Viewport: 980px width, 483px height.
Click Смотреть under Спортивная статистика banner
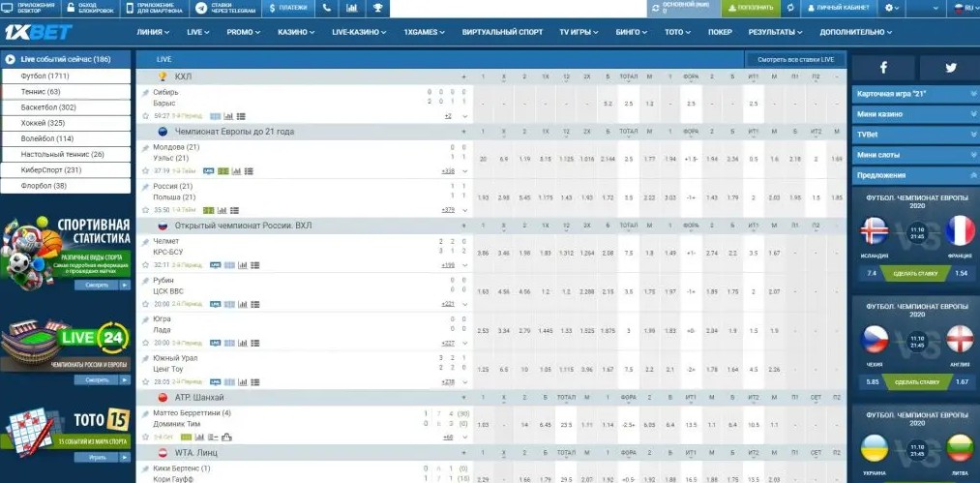click(x=103, y=285)
